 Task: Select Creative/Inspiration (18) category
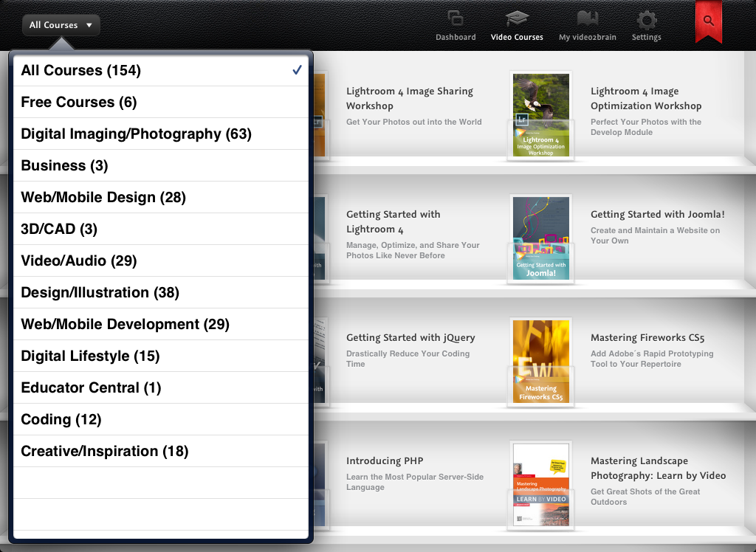(x=161, y=451)
